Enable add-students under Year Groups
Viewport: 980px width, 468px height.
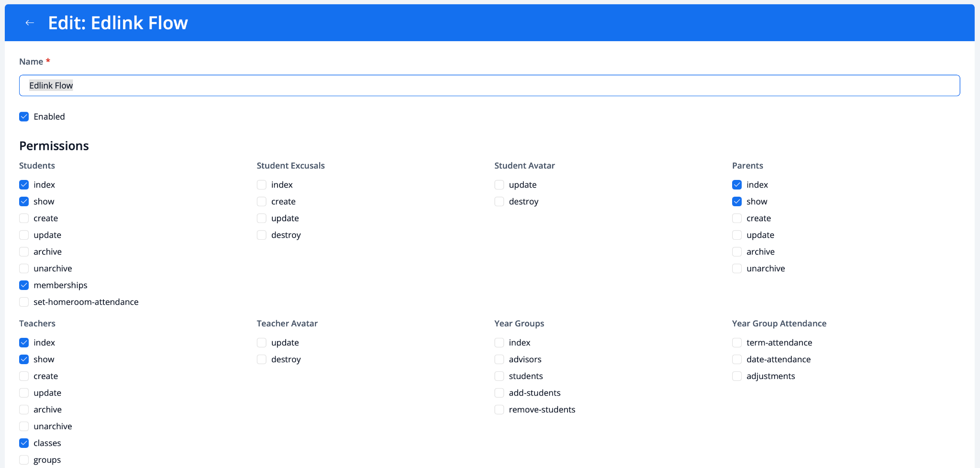pyautogui.click(x=499, y=392)
